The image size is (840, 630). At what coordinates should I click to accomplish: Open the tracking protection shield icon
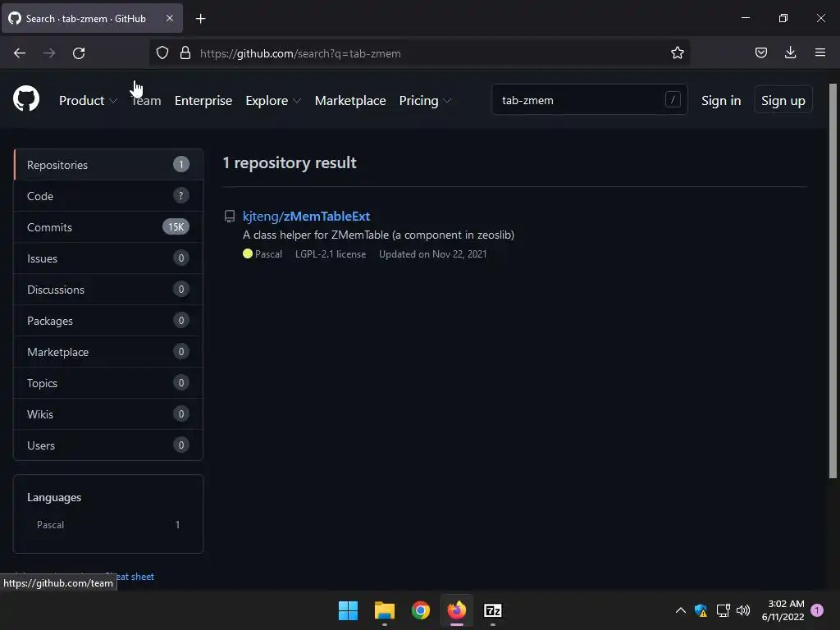(x=162, y=52)
